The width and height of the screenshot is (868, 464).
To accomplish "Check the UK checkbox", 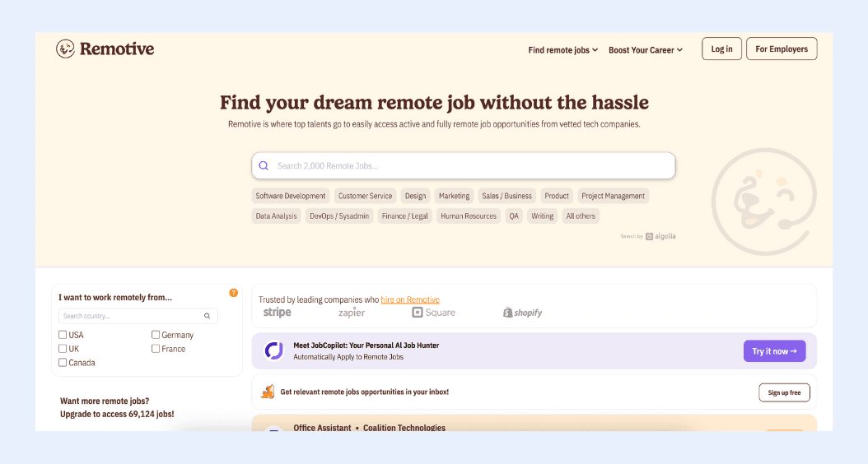I will 63,349.
